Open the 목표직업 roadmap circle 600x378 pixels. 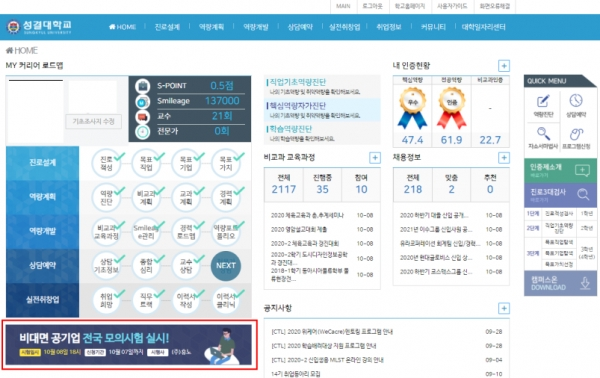coord(146,163)
